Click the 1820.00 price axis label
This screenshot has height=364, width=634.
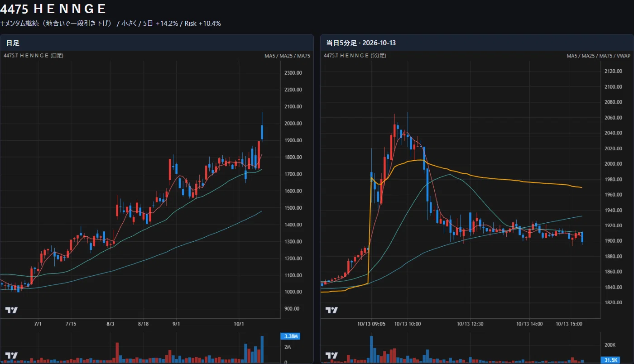click(614, 302)
